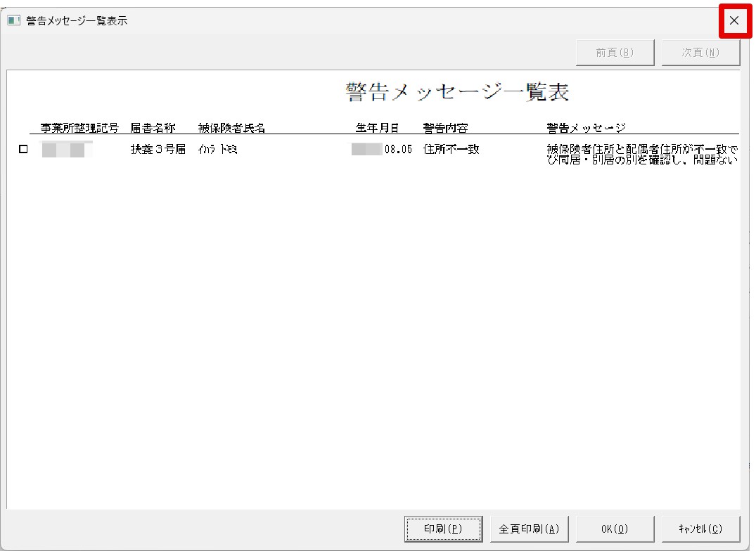
Task: Click the window icon in the title bar
Action: [x=13, y=20]
